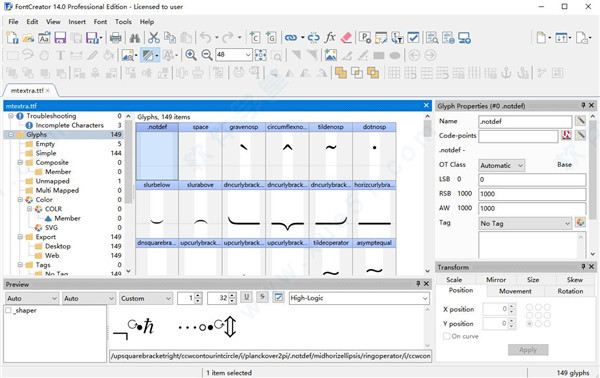Collapse the Export tree node

pos(20,237)
